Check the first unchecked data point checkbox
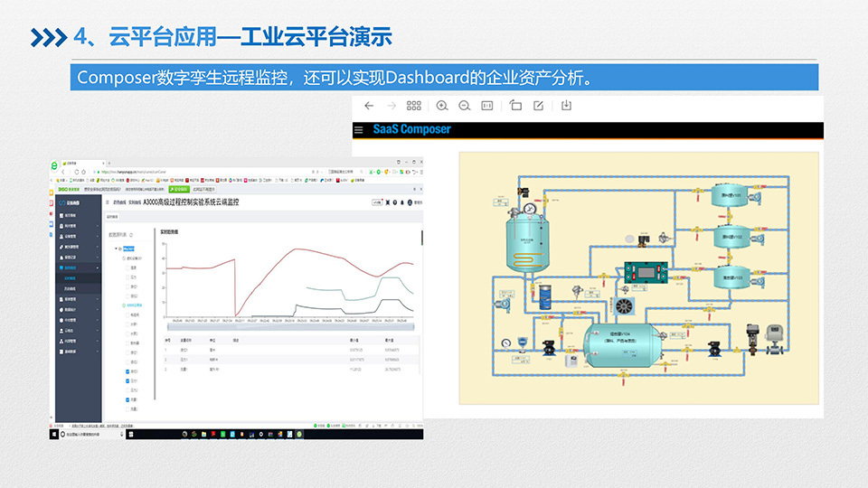868x488 pixels. click(x=127, y=267)
